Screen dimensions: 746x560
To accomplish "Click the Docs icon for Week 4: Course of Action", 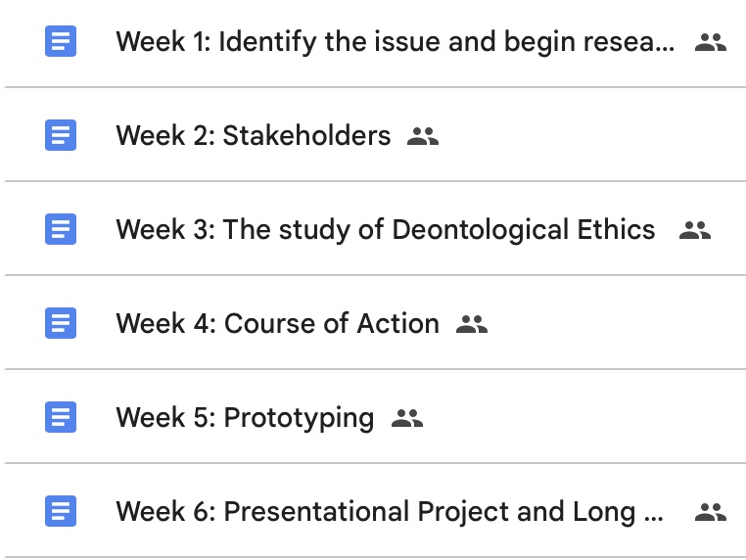I will pos(61,323).
